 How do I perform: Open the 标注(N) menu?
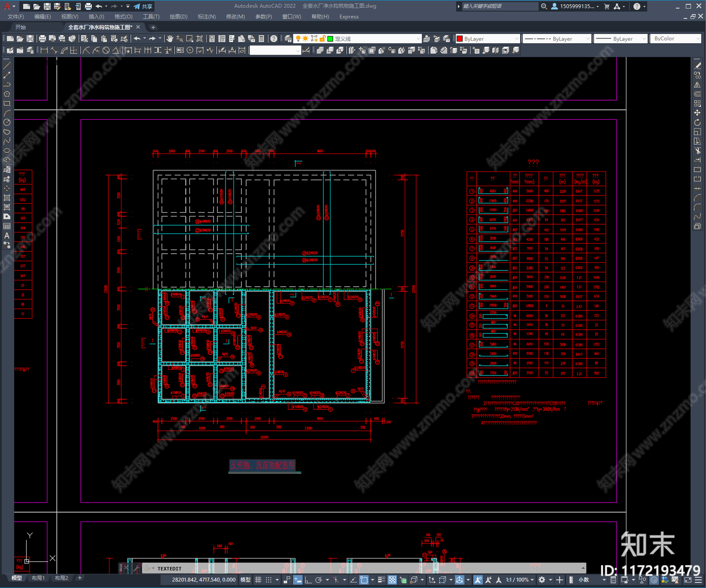click(207, 17)
